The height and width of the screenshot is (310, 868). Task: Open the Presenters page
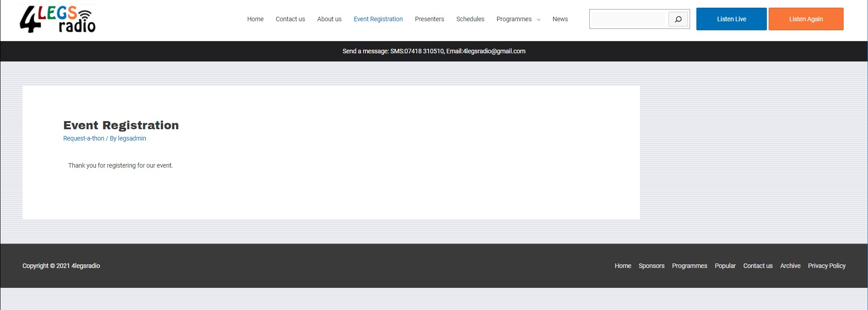(429, 19)
